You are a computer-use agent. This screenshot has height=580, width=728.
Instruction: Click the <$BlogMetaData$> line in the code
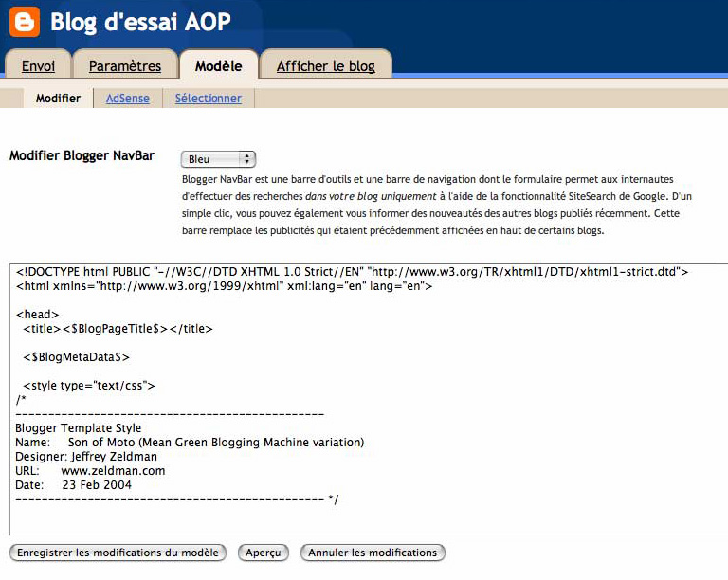pos(77,357)
